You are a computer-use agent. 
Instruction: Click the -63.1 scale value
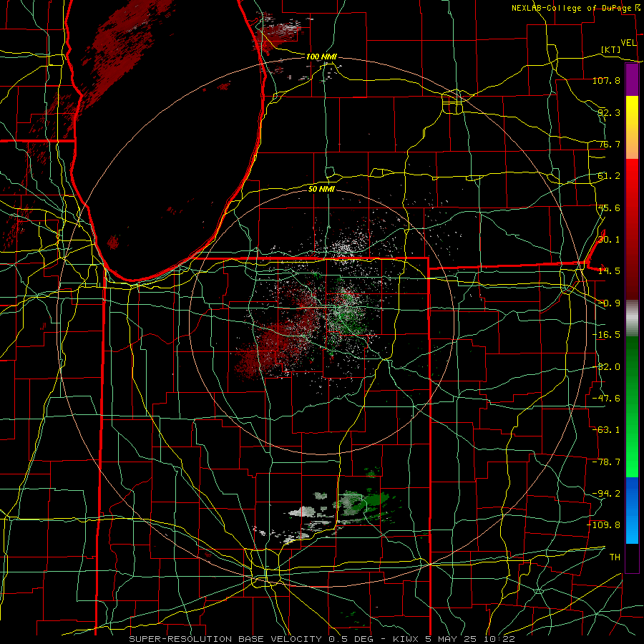click(x=606, y=430)
